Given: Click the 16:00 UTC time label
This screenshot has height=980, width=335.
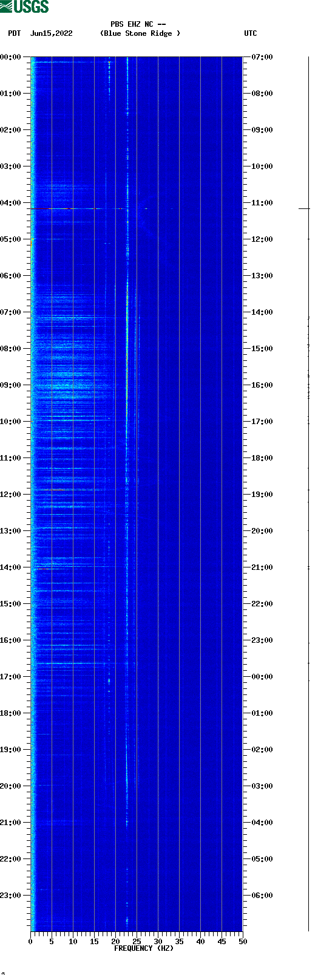Looking at the screenshot, I should click(262, 385).
